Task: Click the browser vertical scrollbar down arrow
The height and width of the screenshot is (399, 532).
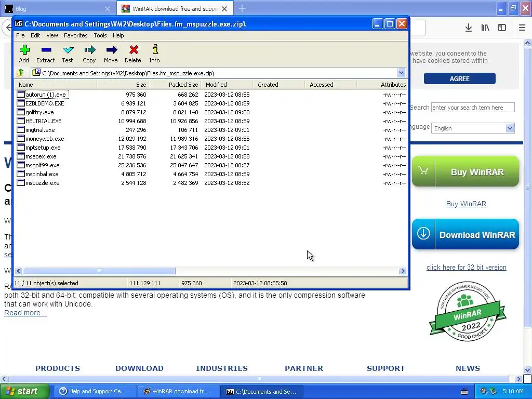Action: click(528, 370)
